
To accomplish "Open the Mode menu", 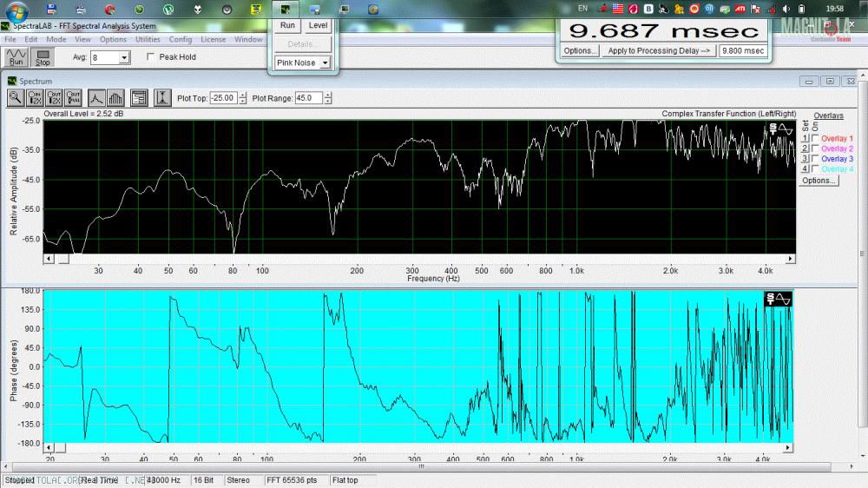I will pos(56,39).
